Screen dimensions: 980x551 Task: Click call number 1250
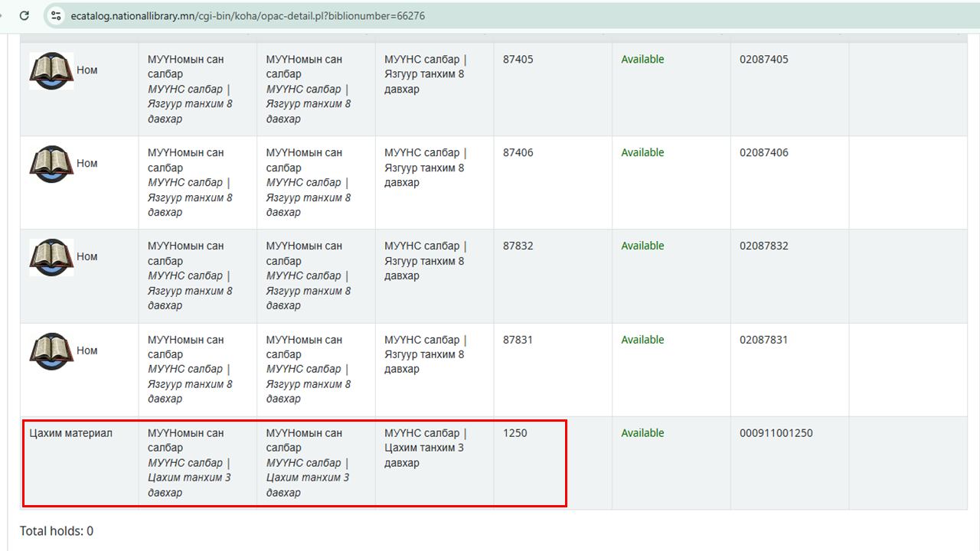click(514, 433)
